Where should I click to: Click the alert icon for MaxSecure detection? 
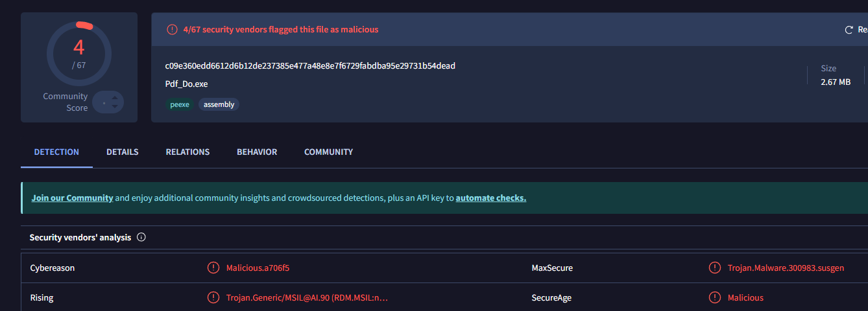point(714,268)
